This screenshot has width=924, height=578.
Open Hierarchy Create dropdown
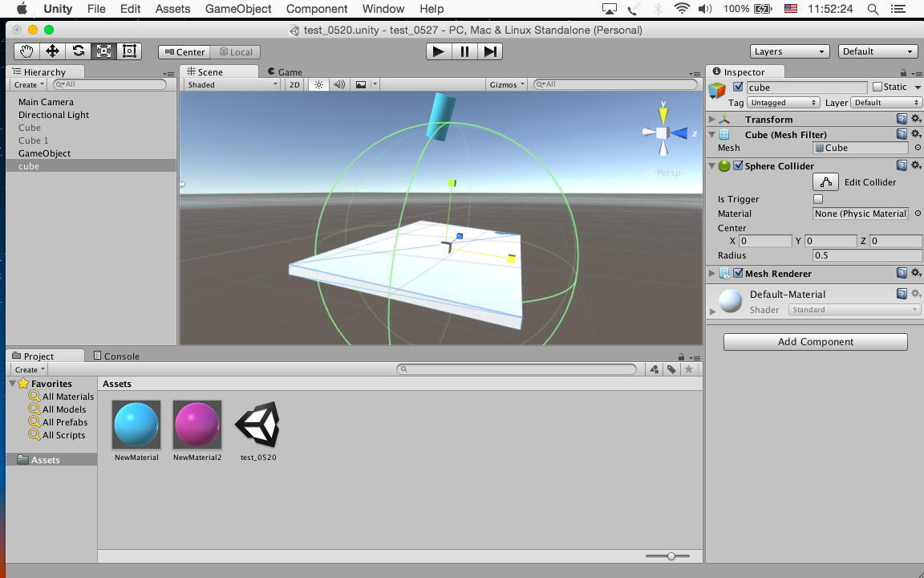pos(29,84)
